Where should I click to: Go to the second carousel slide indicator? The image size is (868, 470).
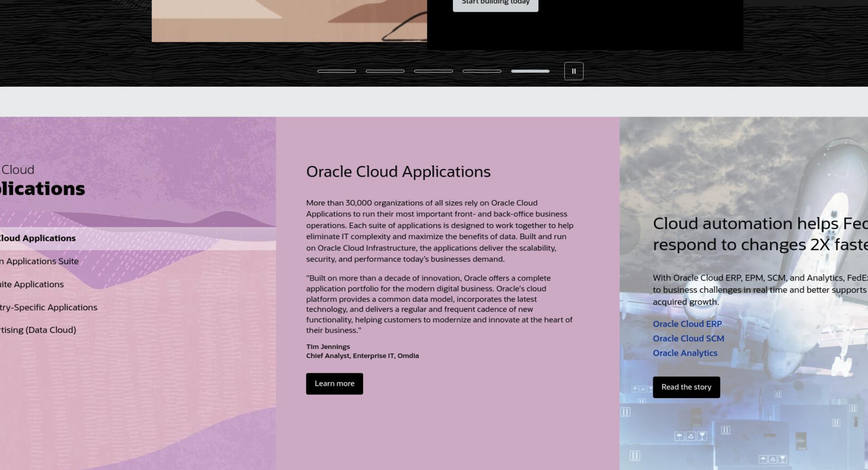point(385,71)
